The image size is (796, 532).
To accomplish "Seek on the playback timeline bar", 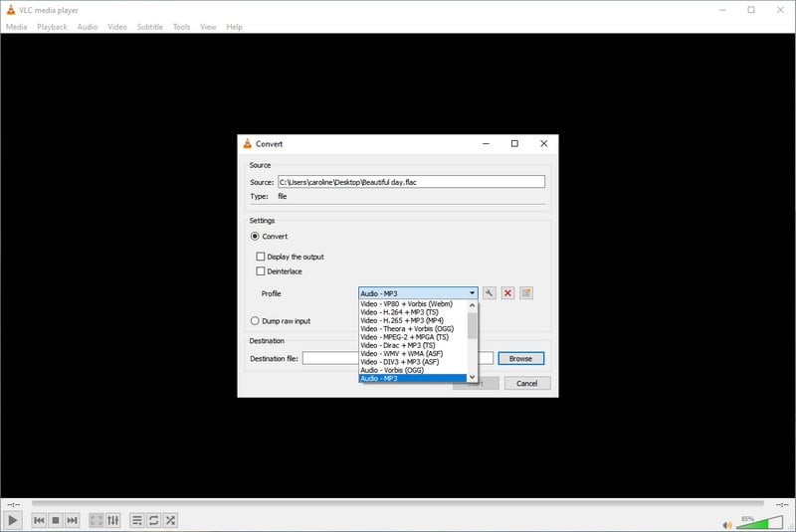I will click(x=397, y=503).
